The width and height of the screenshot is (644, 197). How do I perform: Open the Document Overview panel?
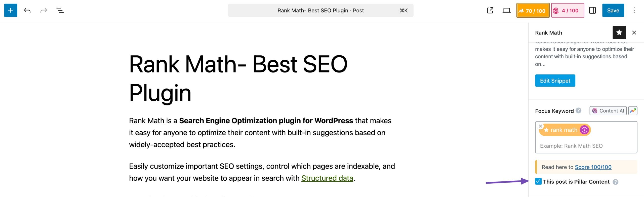60,10
